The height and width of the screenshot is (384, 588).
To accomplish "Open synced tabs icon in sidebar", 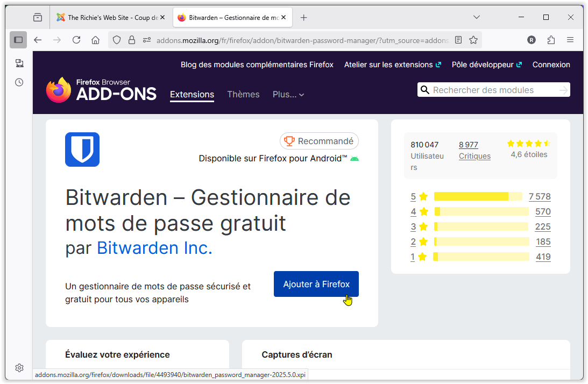I will 19,63.
